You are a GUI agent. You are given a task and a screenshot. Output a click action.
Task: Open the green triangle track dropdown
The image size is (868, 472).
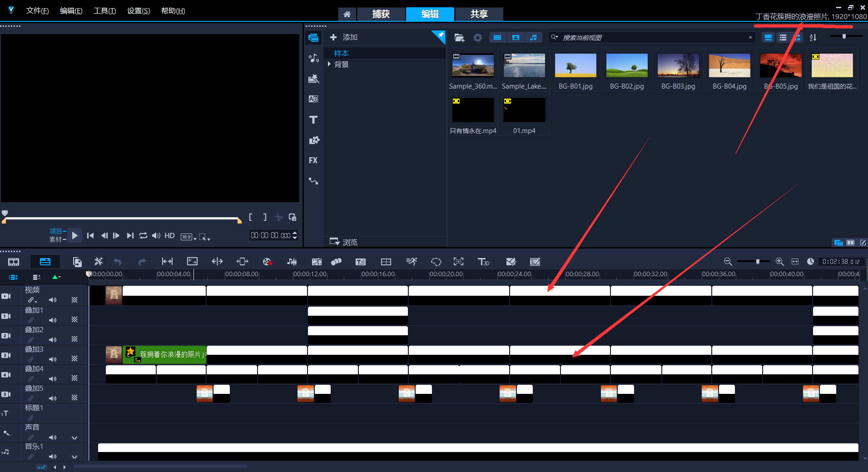tap(56, 277)
